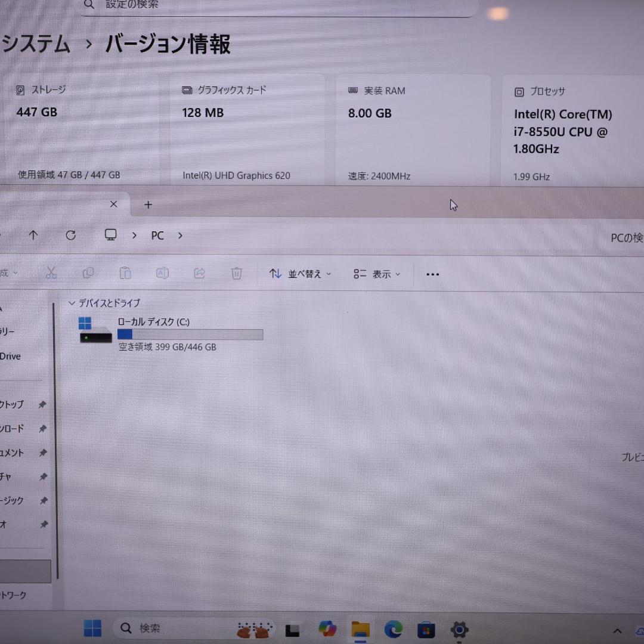Open a new File Explorer tab
The height and width of the screenshot is (644, 644).
tap(148, 205)
